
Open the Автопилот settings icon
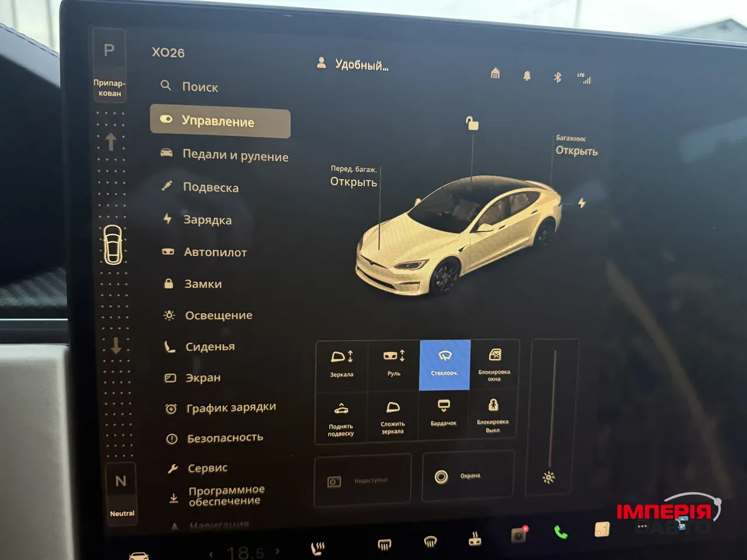[x=168, y=251]
